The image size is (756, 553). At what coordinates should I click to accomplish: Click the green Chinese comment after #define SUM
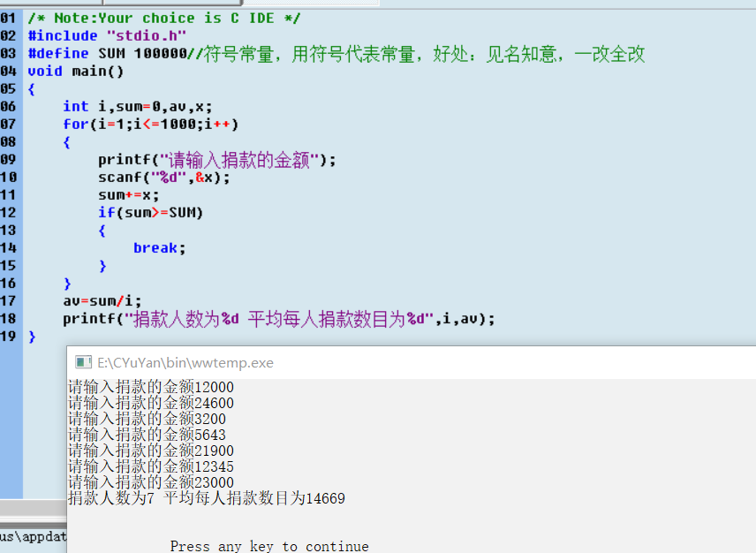pos(416,54)
